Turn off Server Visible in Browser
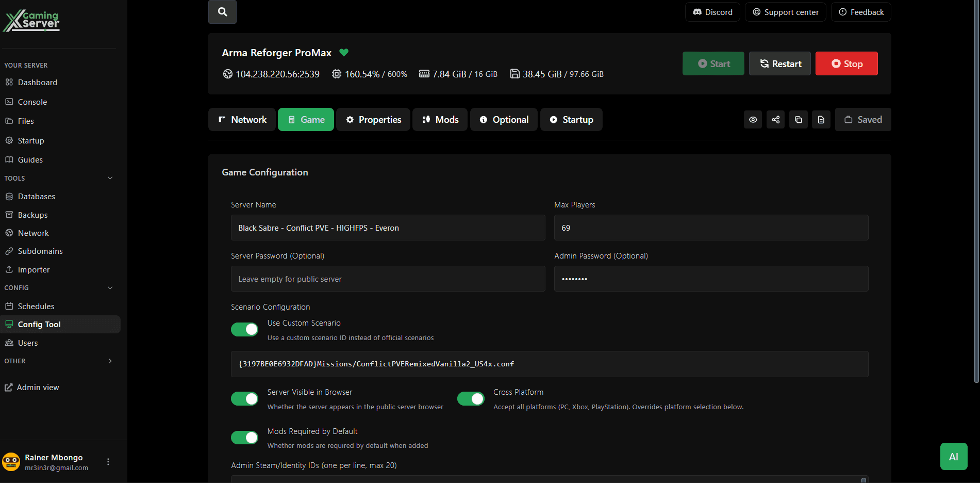The width and height of the screenshot is (980, 483). click(244, 398)
